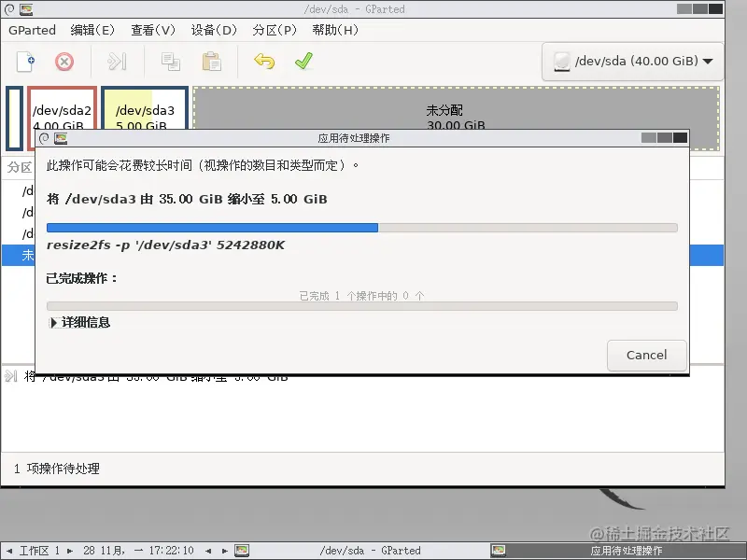Click the window menu icon in the GParted title bar
The height and width of the screenshot is (560, 747).
(9, 8)
